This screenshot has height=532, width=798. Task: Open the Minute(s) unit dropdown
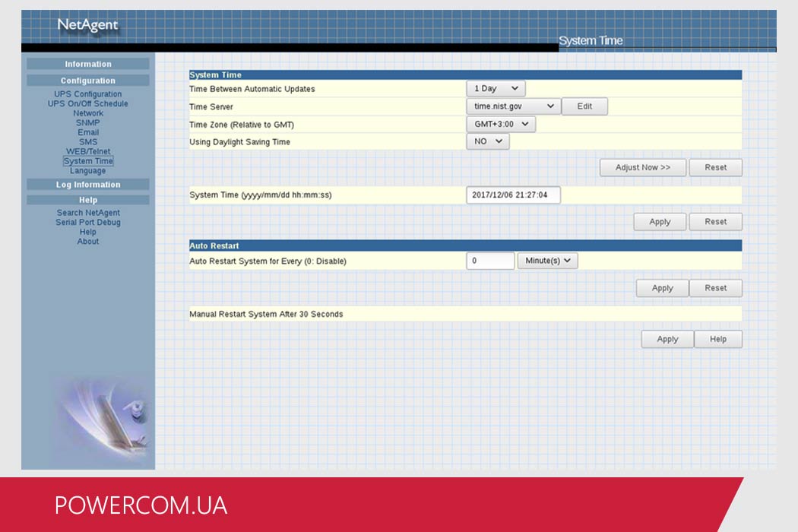[x=547, y=261]
